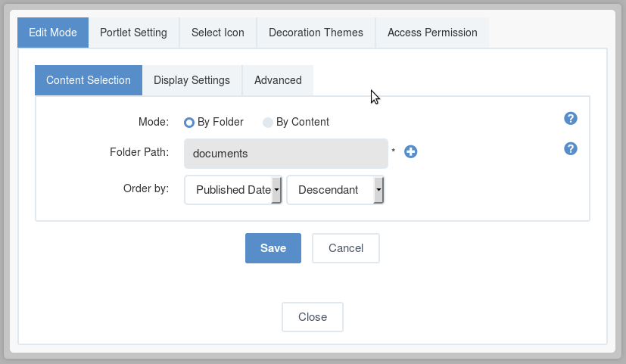Open the help icon for Mode

571,119
